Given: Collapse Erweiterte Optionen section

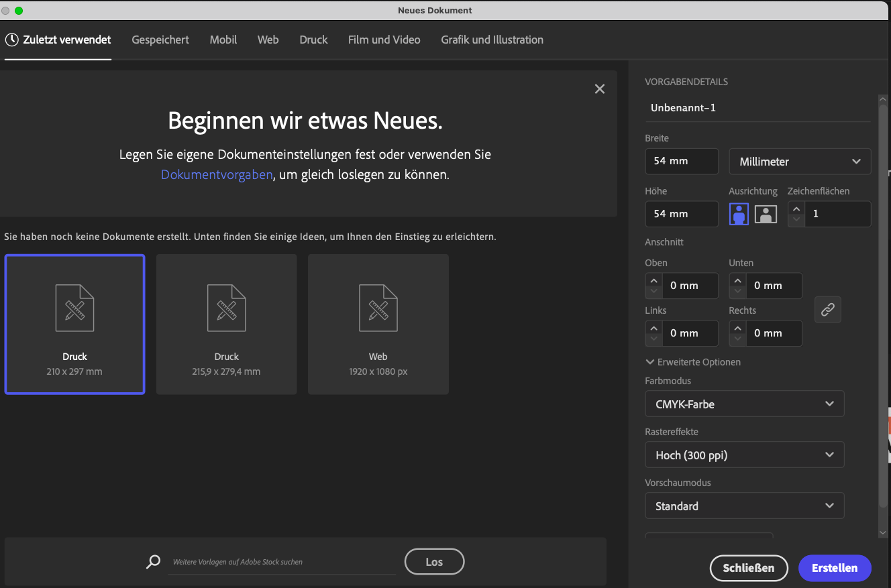Looking at the screenshot, I should 693,362.
